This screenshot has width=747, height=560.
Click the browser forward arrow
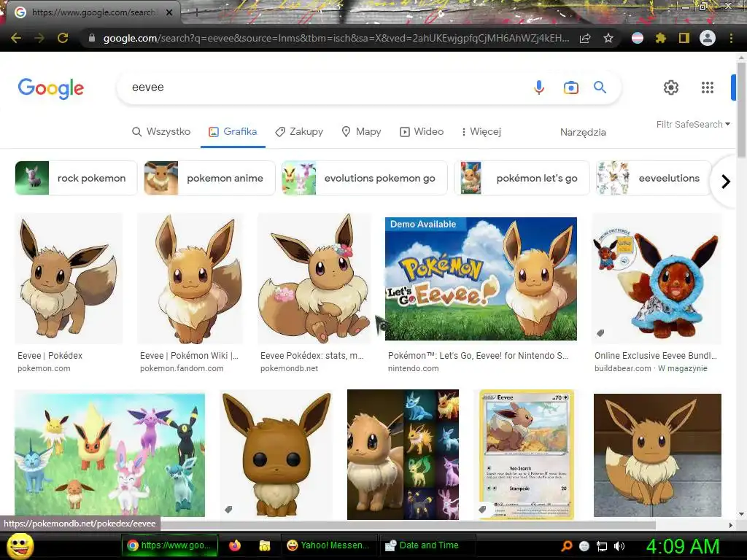click(x=39, y=38)
